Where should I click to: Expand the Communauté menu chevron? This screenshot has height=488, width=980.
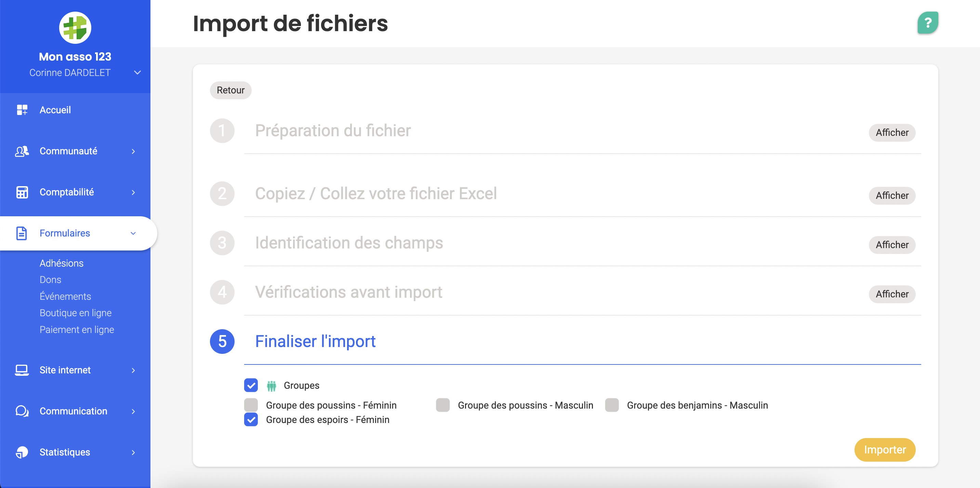click(133, 152)
